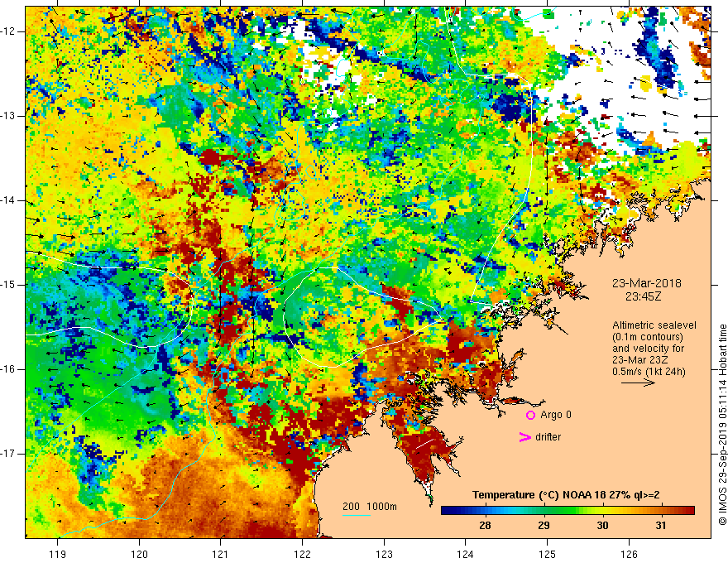
Task: Click the 23-Mar-2018 date label
Action: click(647, 283)
